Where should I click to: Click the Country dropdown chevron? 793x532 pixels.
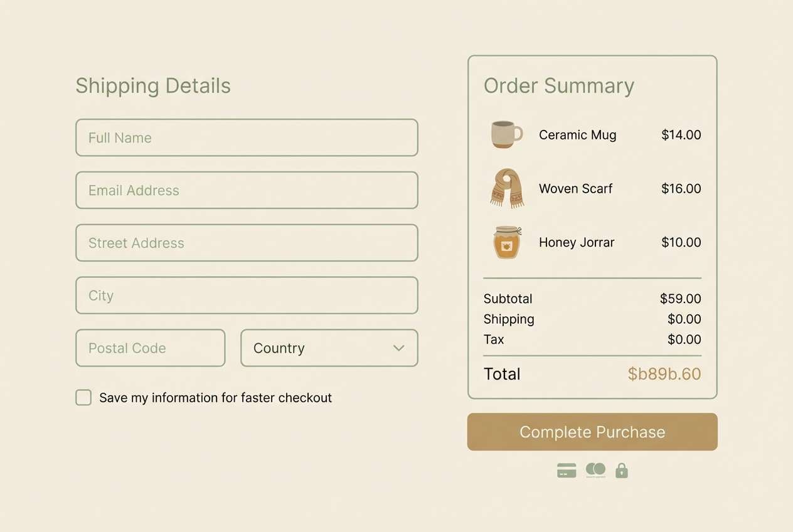coord(398,348)
